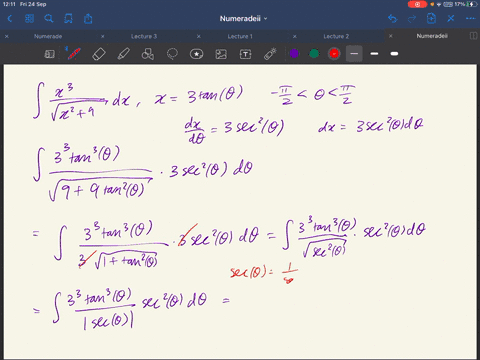
Task: Close the Lecture 1 tab
Action: (199, 36)
